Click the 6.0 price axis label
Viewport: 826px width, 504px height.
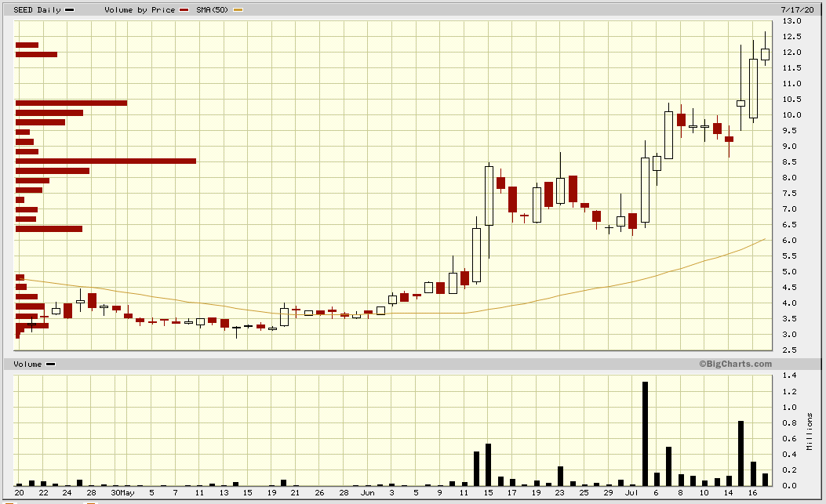[790, 241]
